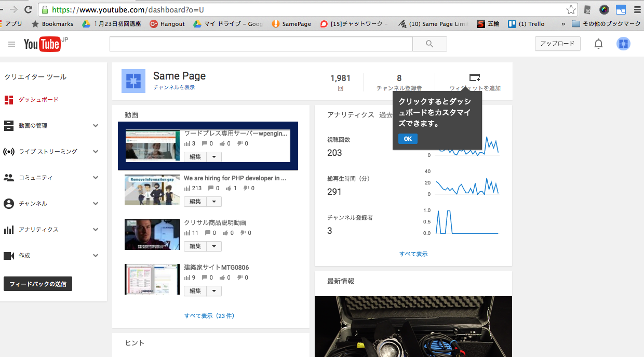The height and width of the screenshot is (357, 644).
Task: Open その他のブックマーク folder
Action: pos(606,24)
